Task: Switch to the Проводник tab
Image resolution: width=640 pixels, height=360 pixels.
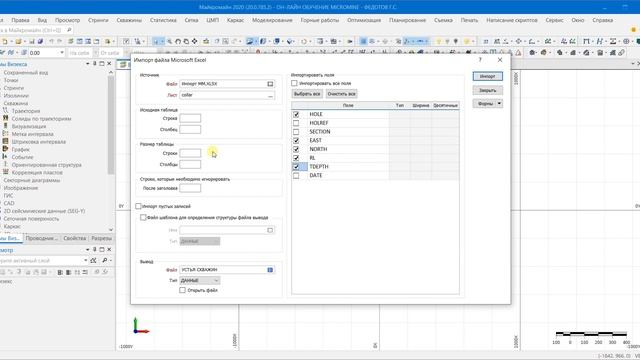Action: (41, 238)
